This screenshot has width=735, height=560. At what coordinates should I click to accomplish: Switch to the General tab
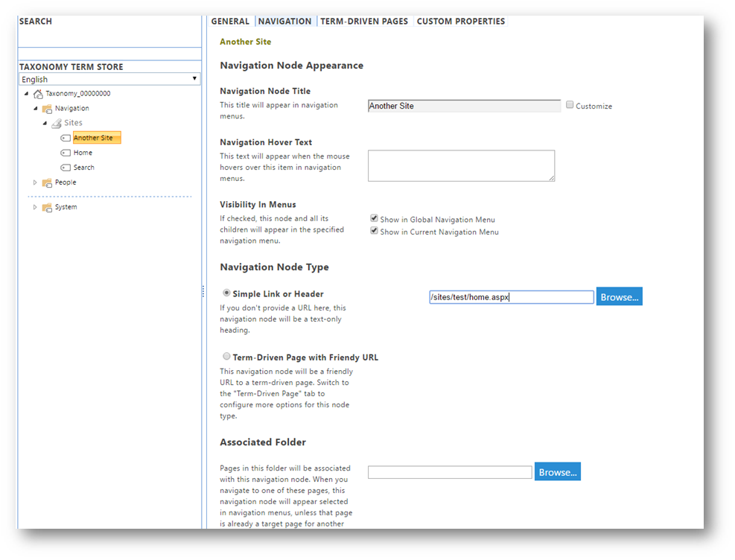(230, 22)
